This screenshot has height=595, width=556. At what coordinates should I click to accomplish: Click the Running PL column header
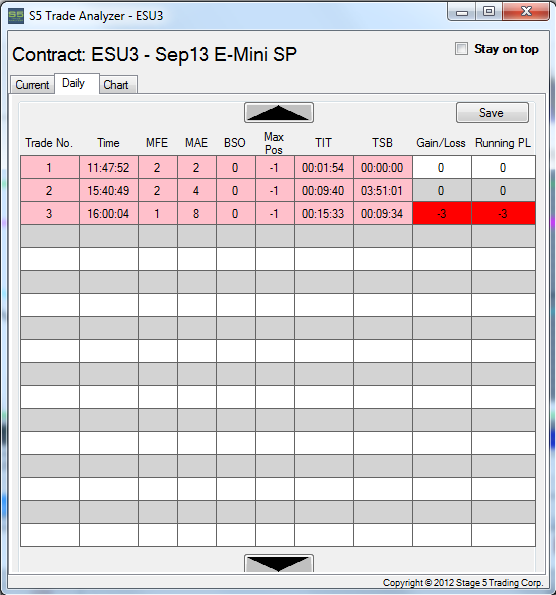503,143
